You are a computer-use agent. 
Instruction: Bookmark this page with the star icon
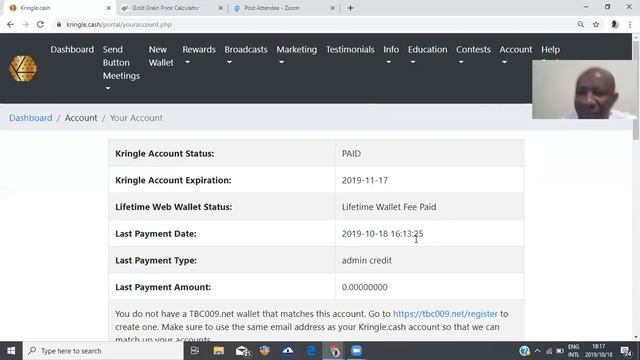tap(596, 24)
